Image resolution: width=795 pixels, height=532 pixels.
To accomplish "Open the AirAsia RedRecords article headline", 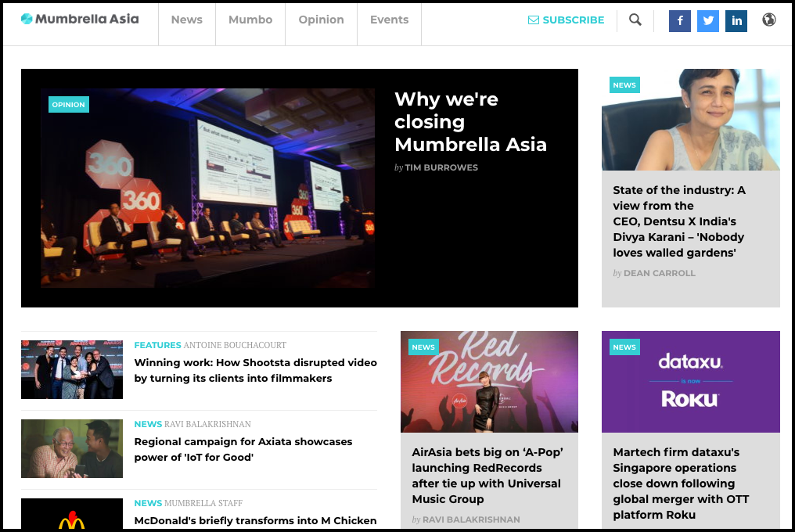I will click(x=486, y=475).
